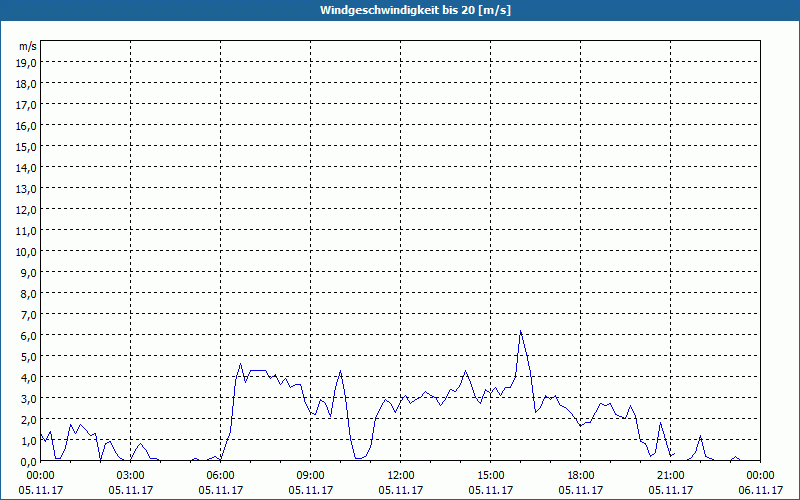Select the 05.11.17 date under 09:00

tap(310, 490)
